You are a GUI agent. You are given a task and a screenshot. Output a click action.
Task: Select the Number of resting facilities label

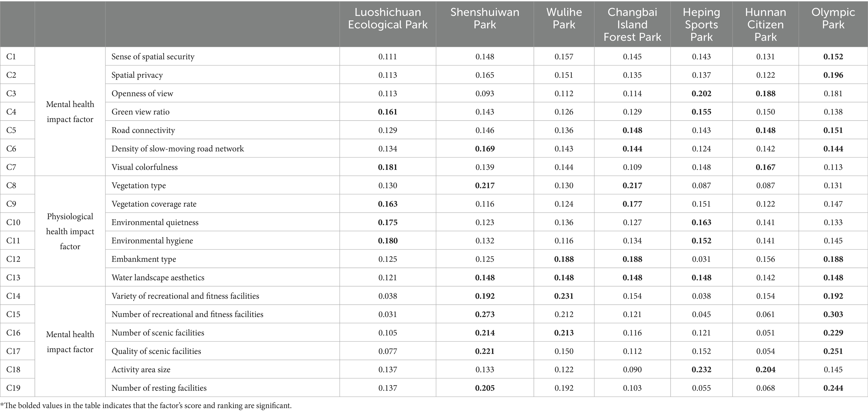pos(159,388)
